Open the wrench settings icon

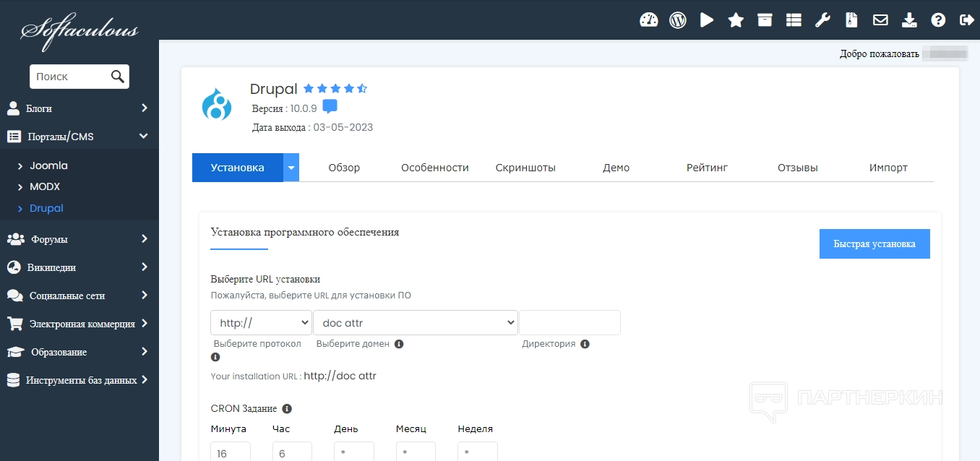[x=822, y=20]
